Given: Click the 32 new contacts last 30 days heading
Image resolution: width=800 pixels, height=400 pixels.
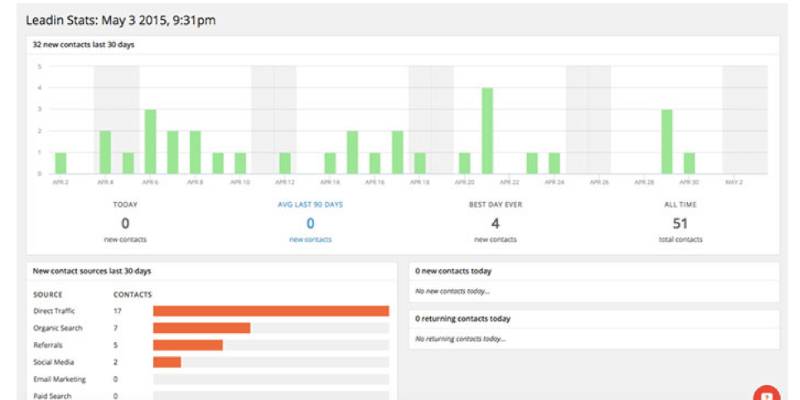Looking at the screenshot, I should (84, 45).
